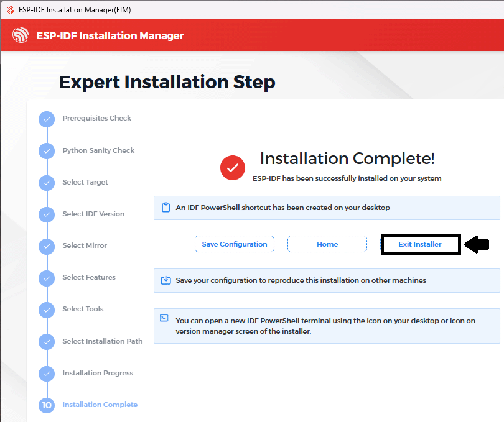Select the Select Target step label
This screenshot has width=504, height=422.
85,182
